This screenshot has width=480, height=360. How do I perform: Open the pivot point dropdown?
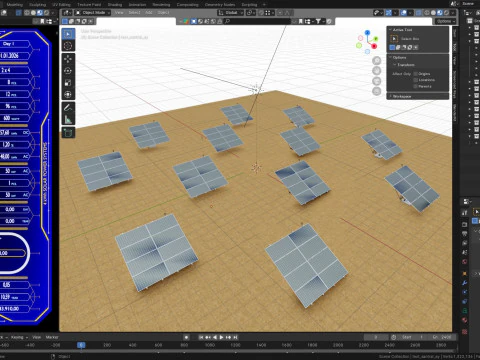pos(250,13)
